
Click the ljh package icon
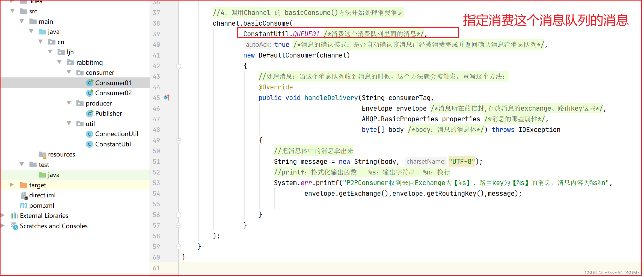[x=61, y=52]
